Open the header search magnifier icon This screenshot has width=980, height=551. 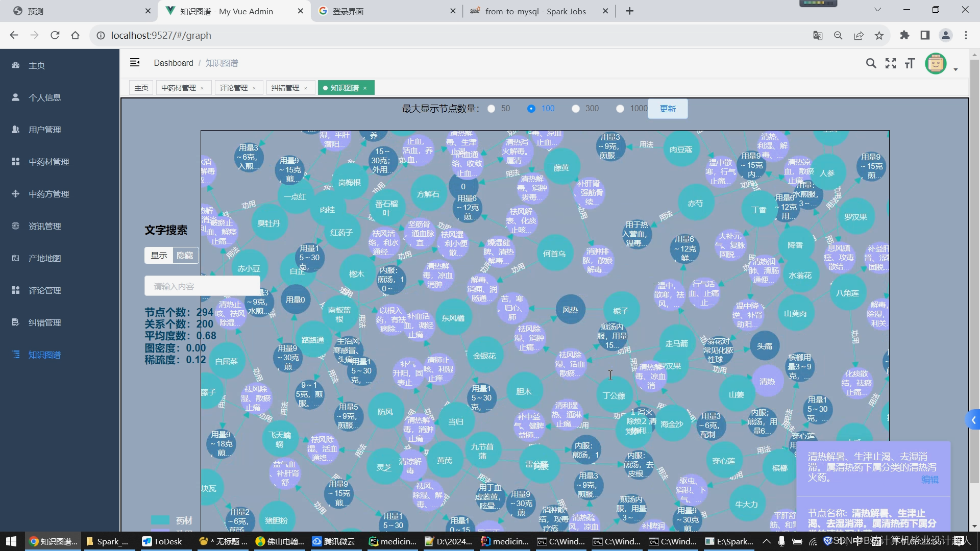(871, 63)
